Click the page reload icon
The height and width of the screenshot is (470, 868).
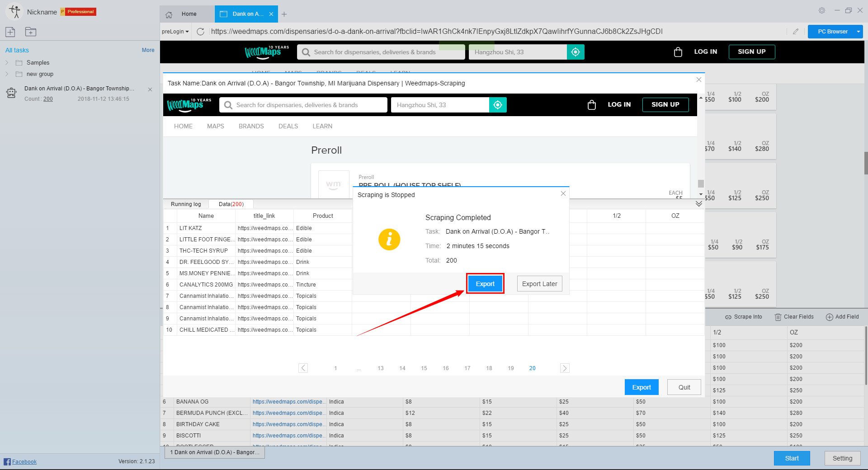point(201,32)
